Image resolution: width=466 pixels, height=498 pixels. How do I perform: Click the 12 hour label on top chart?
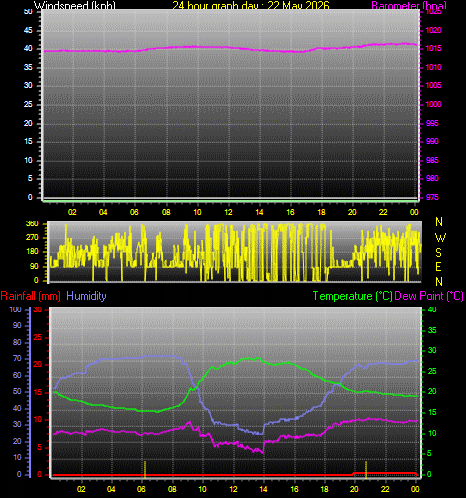[x=228, y=212]
